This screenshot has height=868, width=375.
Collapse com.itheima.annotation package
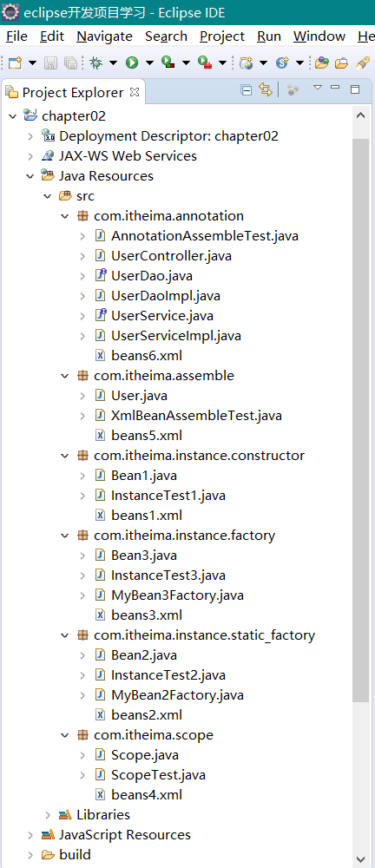tap(65, 216)
